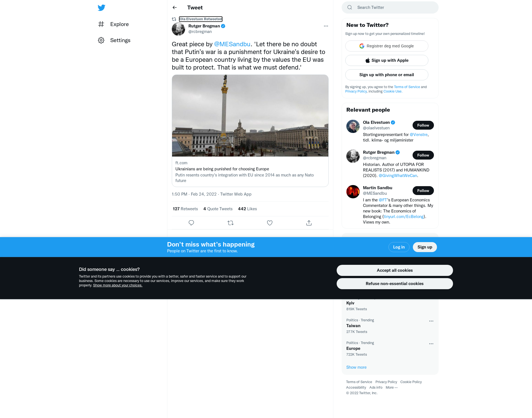This screenshot has height=418, width=532.
Task: Follow Martin Sandbu
Action: 423,191
